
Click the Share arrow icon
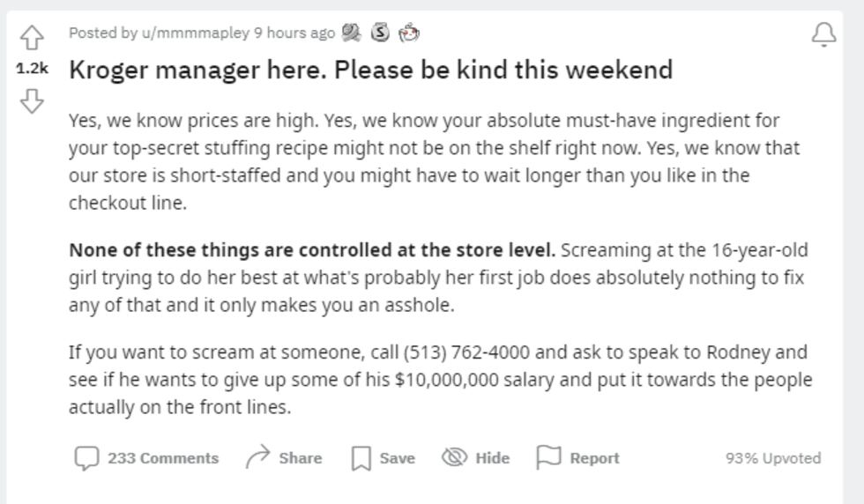pyautogui.click(x=257, y=456)
